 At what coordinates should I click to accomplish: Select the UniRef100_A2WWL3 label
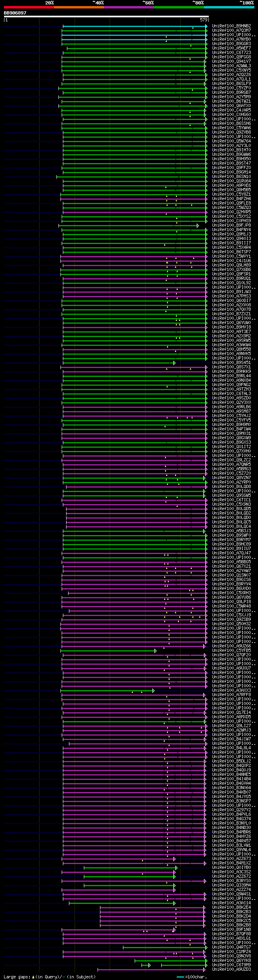point(231,66)
